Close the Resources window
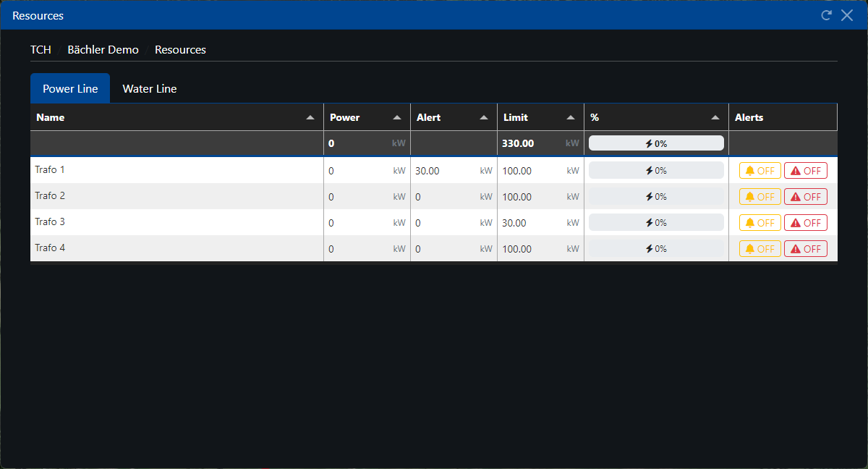This screenshot has width=868, height=469. click(x=847, y=15)
